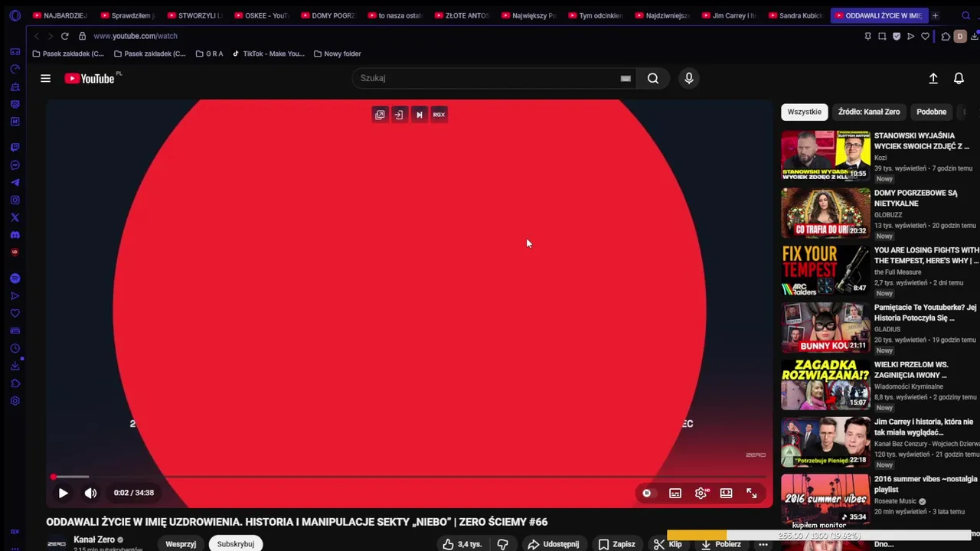
Task: Open X (Twitter) in the Opera sidebar
Action: click(x=15, y=217)
